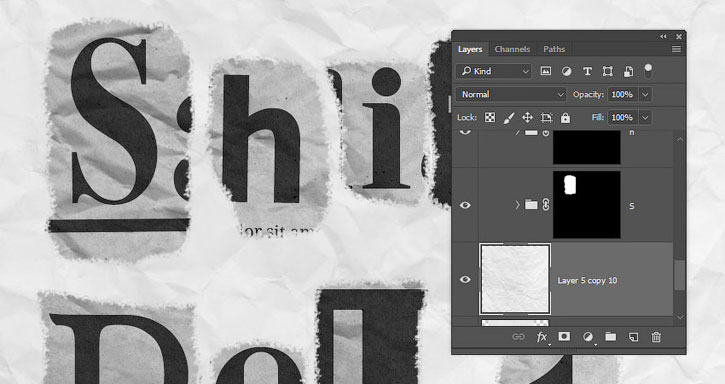
Task: Select the mask thumbnail of n group
Action: 587,147
